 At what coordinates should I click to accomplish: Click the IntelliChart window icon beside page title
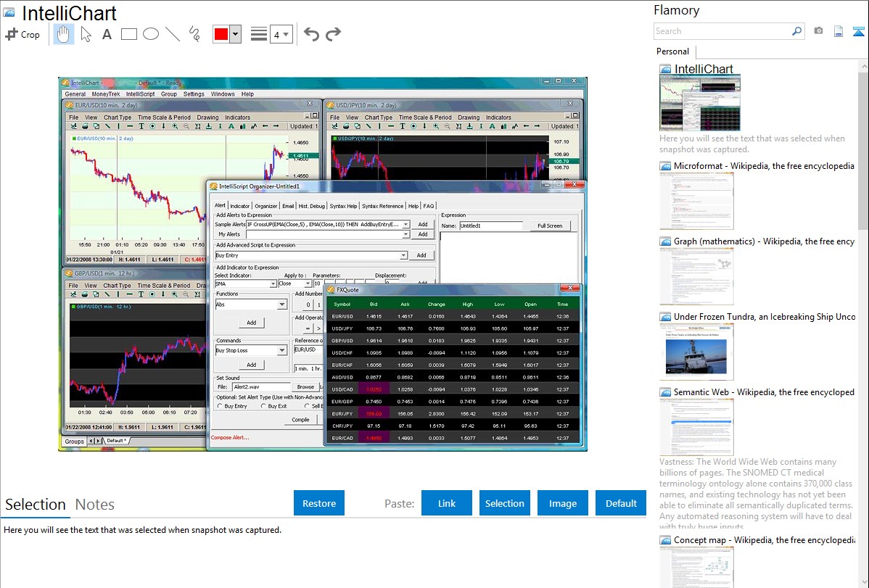pyautogui.click(x=9, y=12)
